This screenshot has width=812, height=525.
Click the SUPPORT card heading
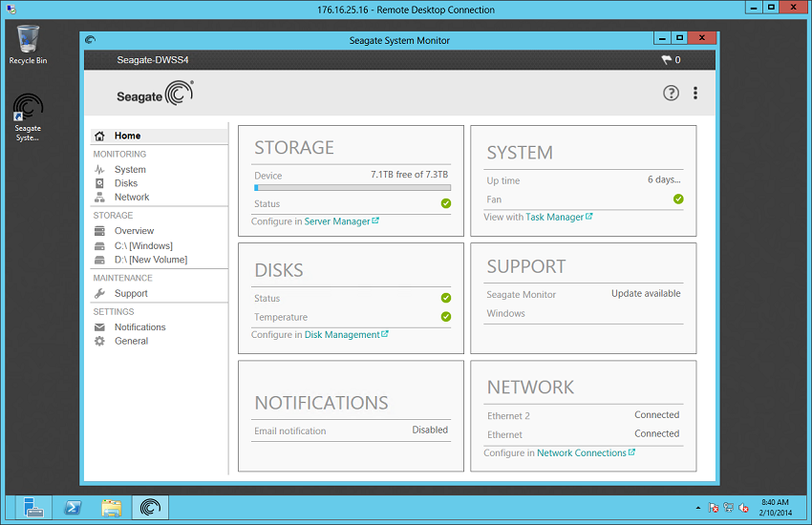pos(526,267)
